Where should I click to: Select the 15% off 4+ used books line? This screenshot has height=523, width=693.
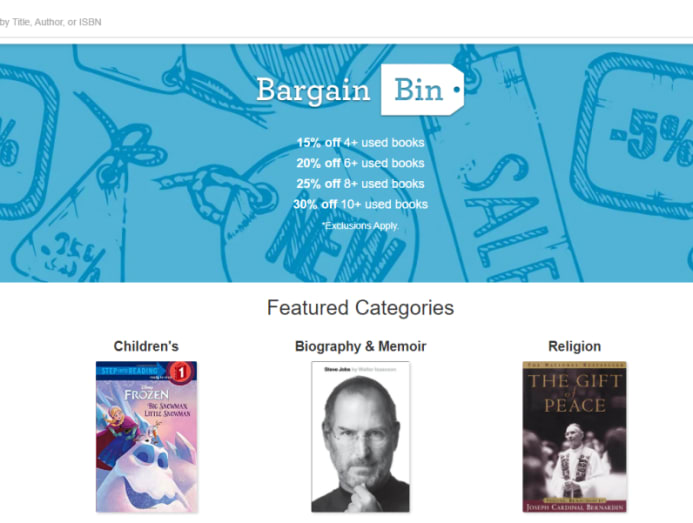[360, 143]
